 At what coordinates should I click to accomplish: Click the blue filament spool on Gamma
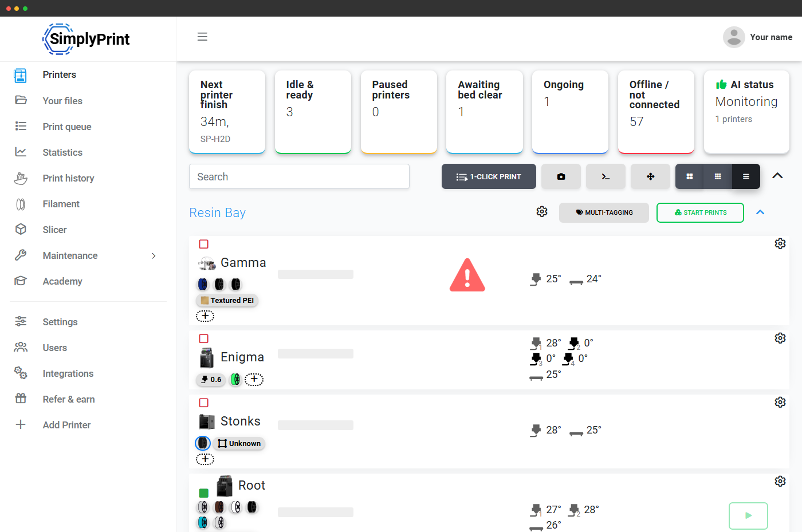203,284
